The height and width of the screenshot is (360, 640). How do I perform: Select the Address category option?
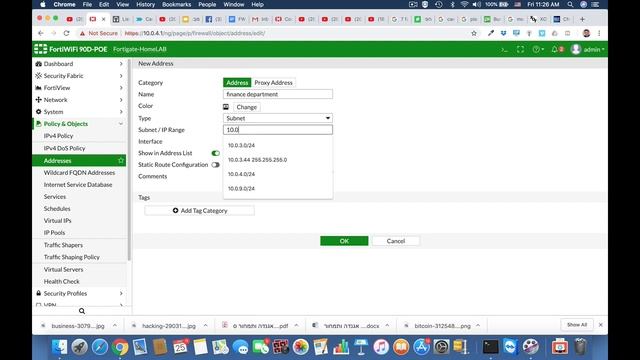(x=237, y=82)
